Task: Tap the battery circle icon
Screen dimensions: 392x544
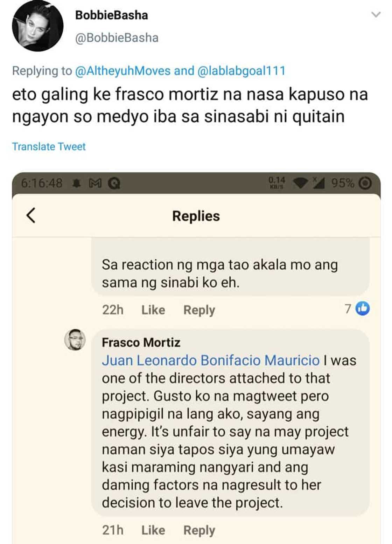Action: click(365, 183)
